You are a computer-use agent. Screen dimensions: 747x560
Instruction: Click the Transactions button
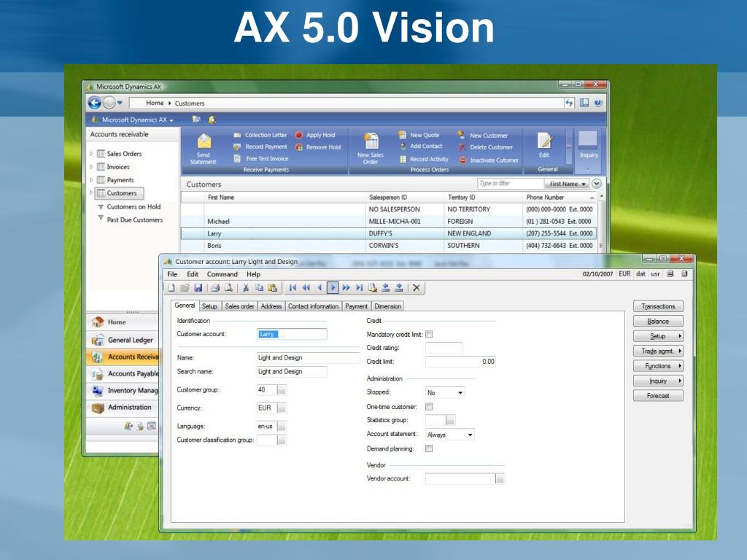tap(658, 306)
